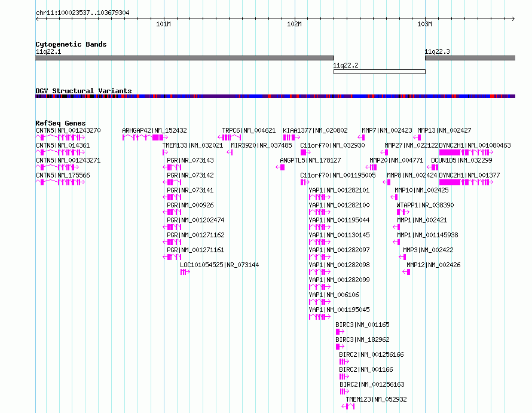The height and width of the screenshot is (413, 532).
Task: Click the 102M ruler position marker
Action: tap(294, 24)
